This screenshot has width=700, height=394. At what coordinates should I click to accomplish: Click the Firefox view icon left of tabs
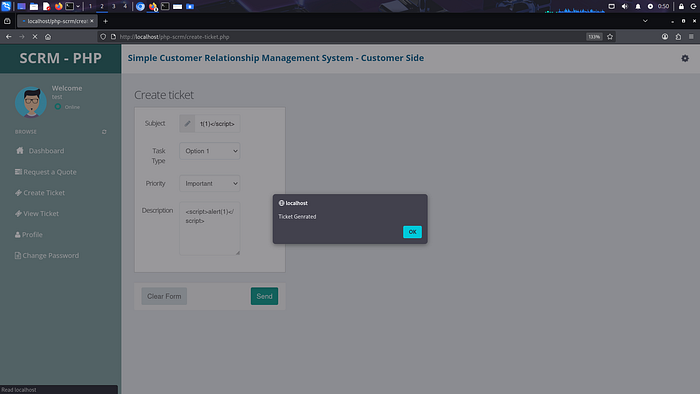coord(7,21)
